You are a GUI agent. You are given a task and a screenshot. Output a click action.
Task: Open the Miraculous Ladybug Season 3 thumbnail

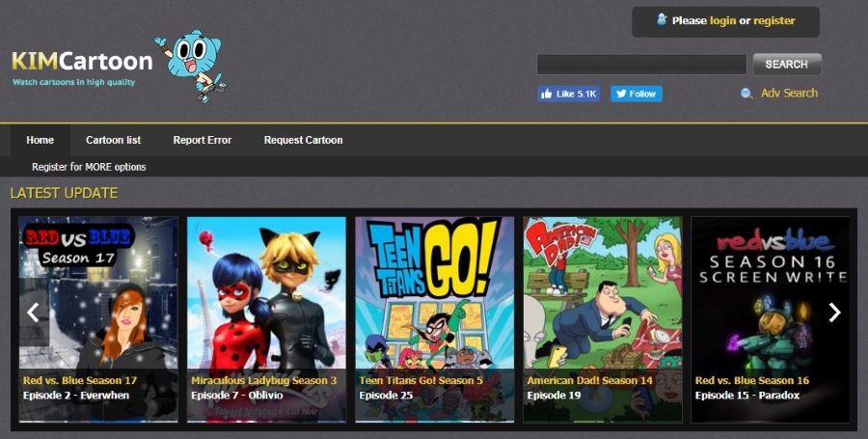coord(266,319)
